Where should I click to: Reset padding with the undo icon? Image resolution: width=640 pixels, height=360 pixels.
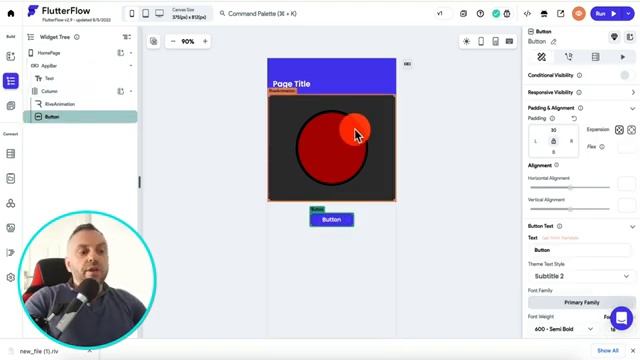pos(574,118)
